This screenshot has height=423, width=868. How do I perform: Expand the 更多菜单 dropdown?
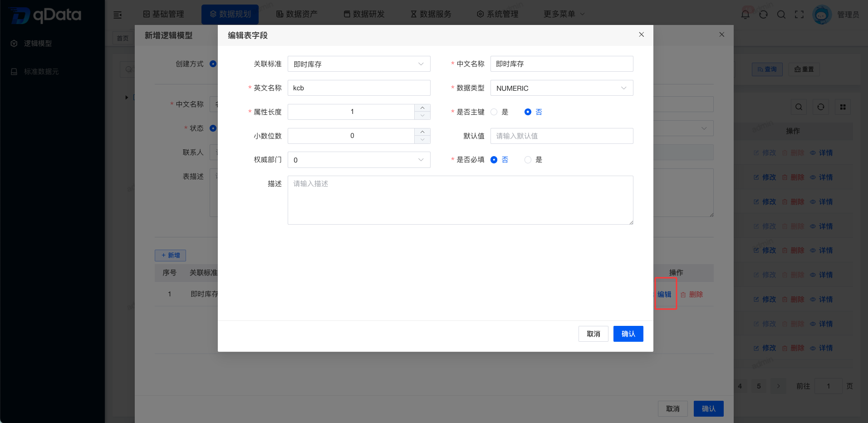click(564, 14)
